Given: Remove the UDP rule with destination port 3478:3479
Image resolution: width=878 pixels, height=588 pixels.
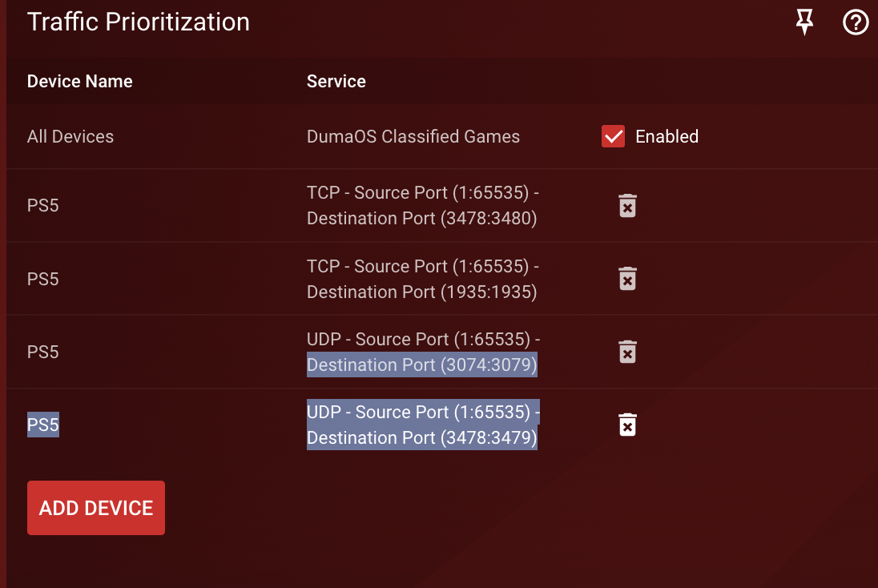Looking at the screenshot, I should pos(627,425).
